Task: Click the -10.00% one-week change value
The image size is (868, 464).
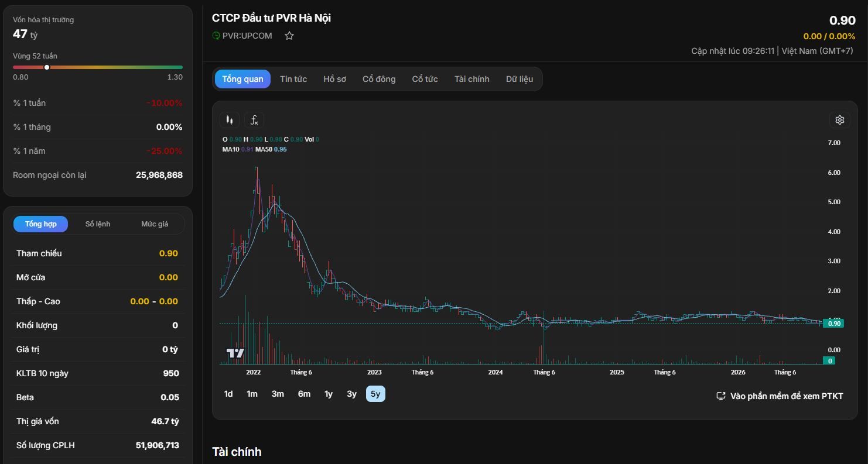Action: 165,103
